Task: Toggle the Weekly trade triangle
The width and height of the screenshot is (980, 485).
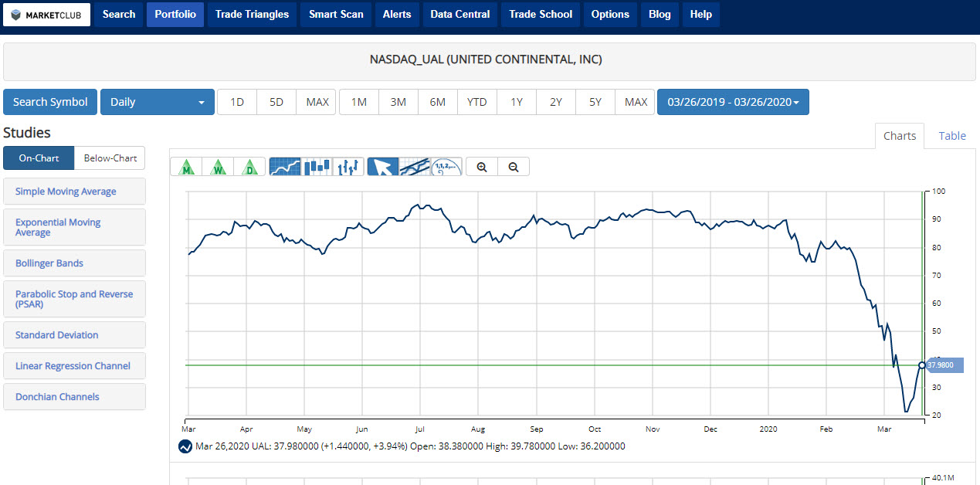Action: tap(218, 167)
